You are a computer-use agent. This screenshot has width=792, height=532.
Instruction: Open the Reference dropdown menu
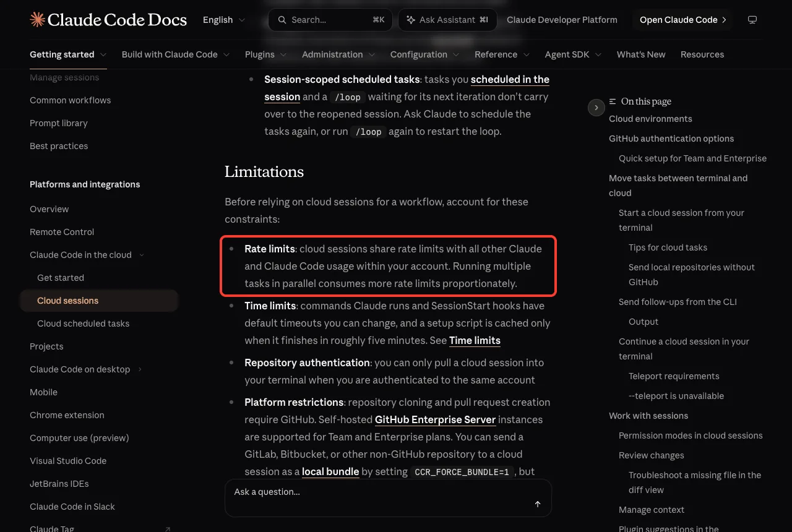point(502,54)
